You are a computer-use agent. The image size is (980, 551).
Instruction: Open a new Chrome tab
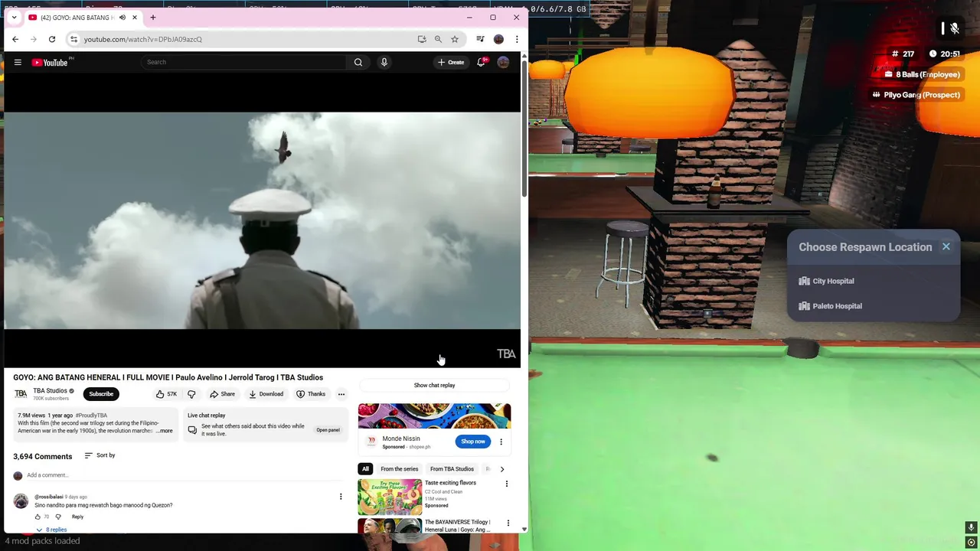click(152, 18)
